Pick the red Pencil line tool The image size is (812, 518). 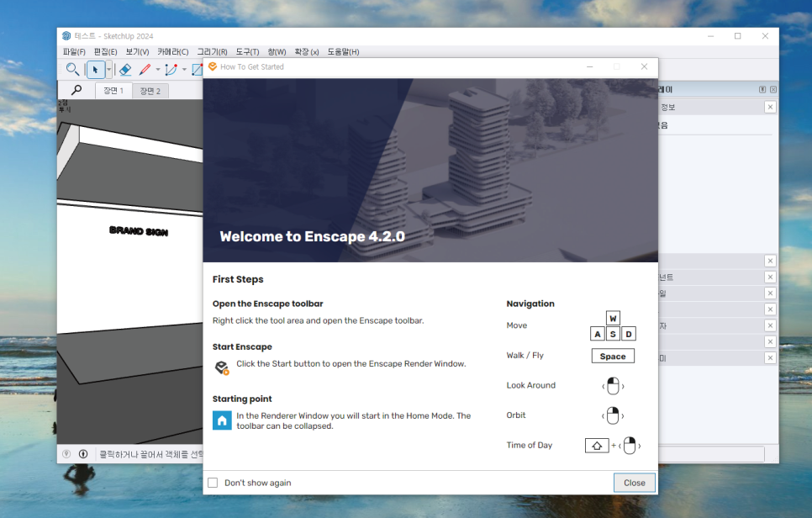145,70
